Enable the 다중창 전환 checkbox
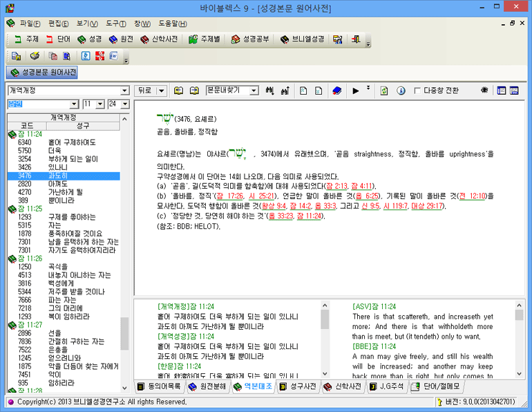532x412 pixels. click(x=417, y=91)
